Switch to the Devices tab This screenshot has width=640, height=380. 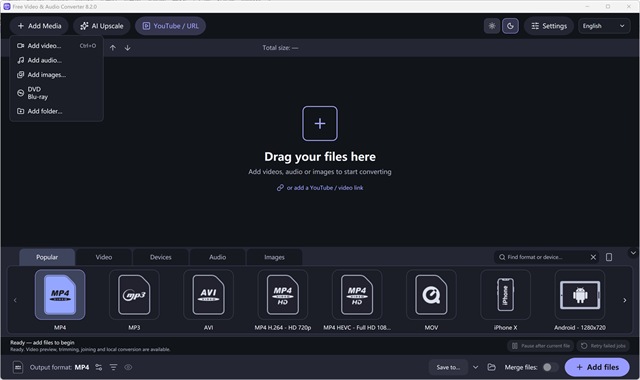tap(160, 257)
